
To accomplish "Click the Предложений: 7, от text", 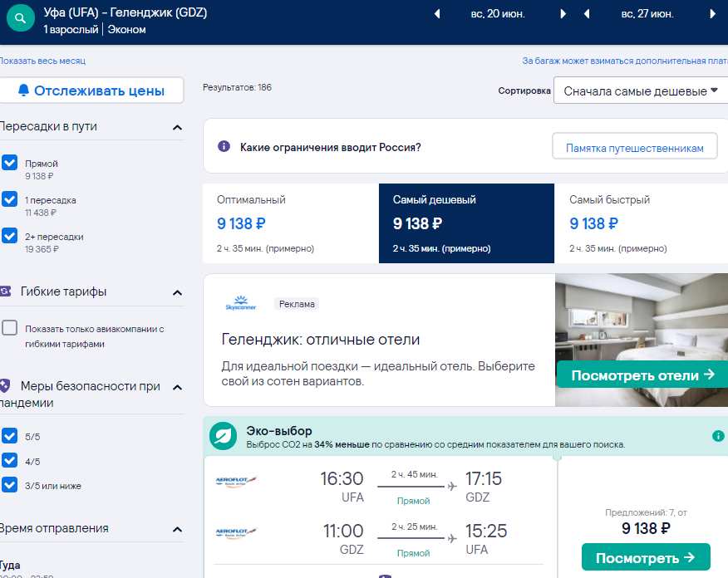I will pyautogui.click(x=646, y=512).
